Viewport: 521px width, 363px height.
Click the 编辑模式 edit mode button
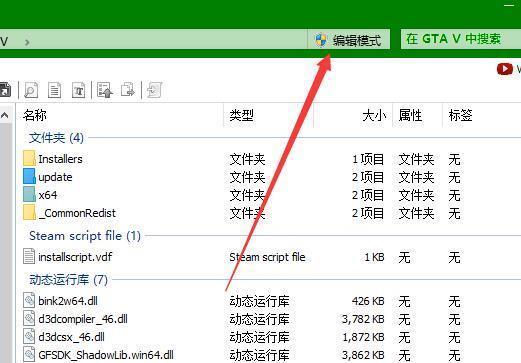tap(348, 40)
